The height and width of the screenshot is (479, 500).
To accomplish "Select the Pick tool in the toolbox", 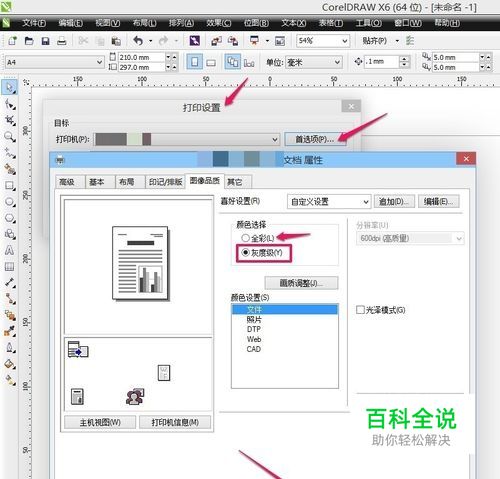I will (x=10, y=87).
